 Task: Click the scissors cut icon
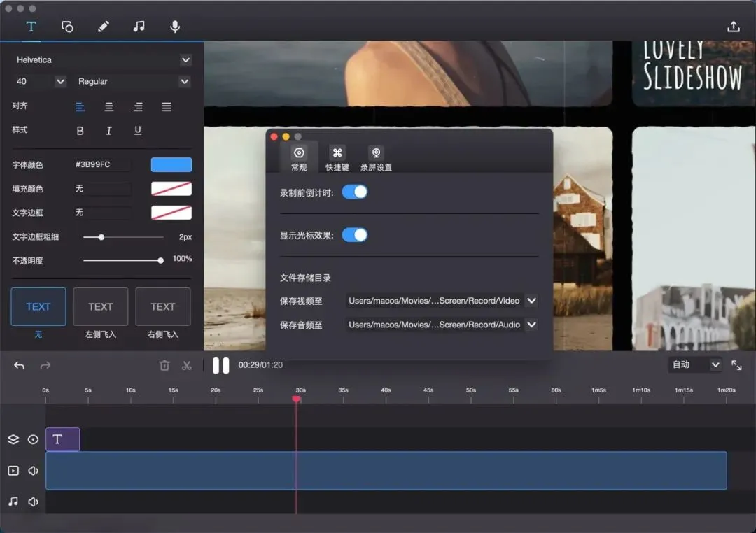[x=187, y=365]
